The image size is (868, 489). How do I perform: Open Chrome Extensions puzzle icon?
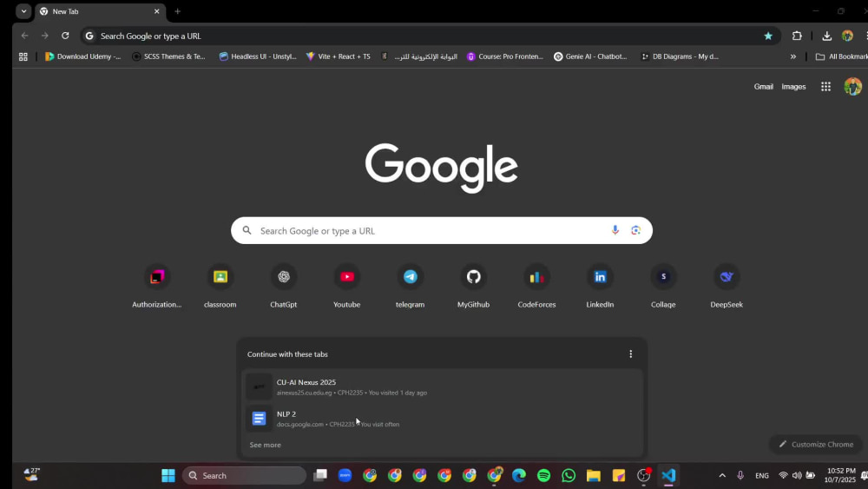click(797, 36)
